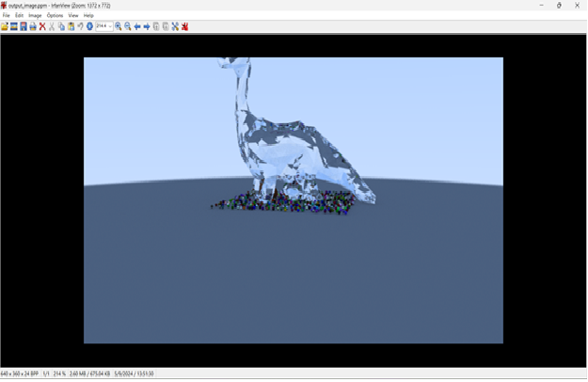588x382 pixels.
Task: Go to next image blue right arrow
Action: click(x=147, y=26)
